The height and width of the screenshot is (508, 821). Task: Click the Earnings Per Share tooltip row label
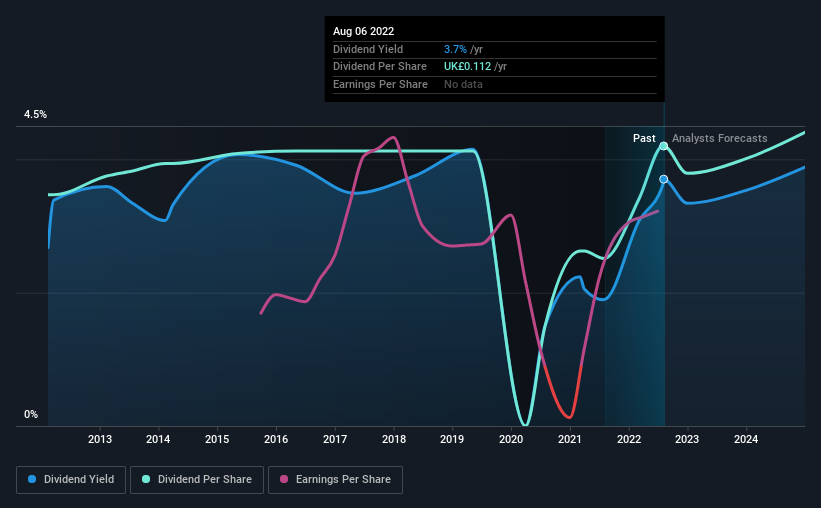click(380, 84)
